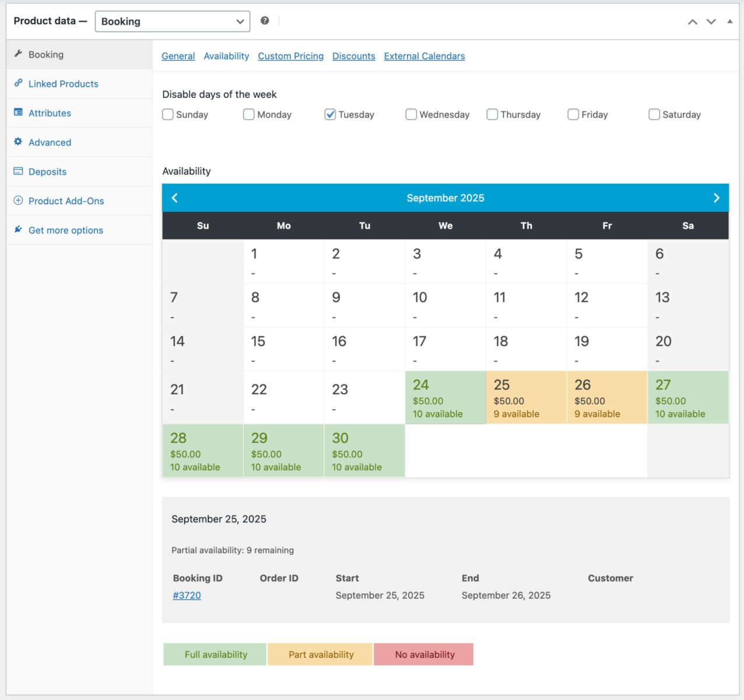744x700 pixels.
Task: Go to External Calendars section link
Action: tap(424, 56)
